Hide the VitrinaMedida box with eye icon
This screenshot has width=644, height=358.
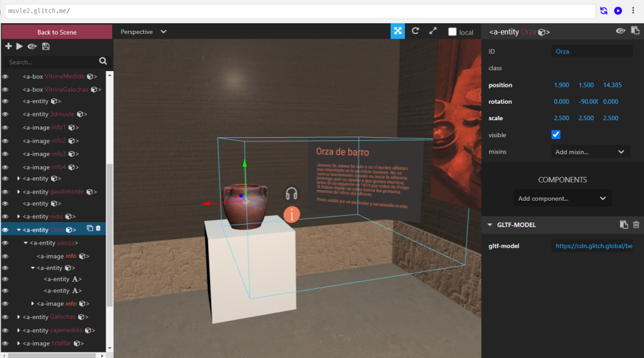[x=5, y=76]
